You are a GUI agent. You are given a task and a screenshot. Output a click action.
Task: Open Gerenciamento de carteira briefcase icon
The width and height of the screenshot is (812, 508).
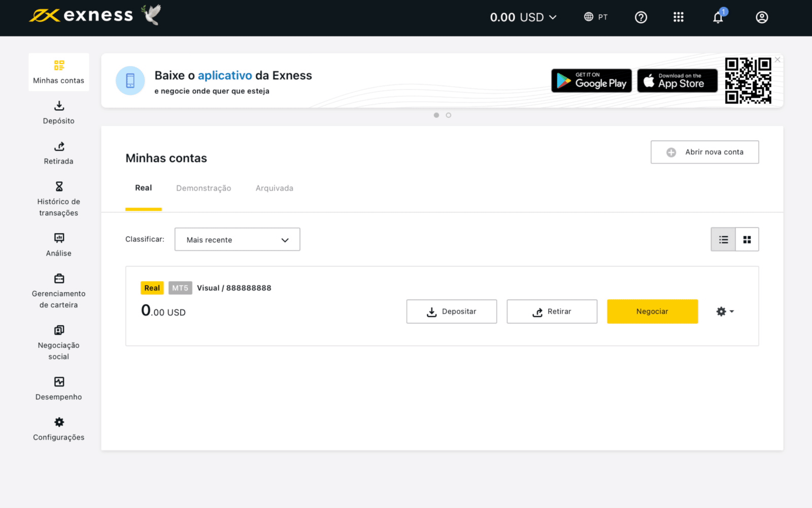pyautogui.click(x=59, y=278)
